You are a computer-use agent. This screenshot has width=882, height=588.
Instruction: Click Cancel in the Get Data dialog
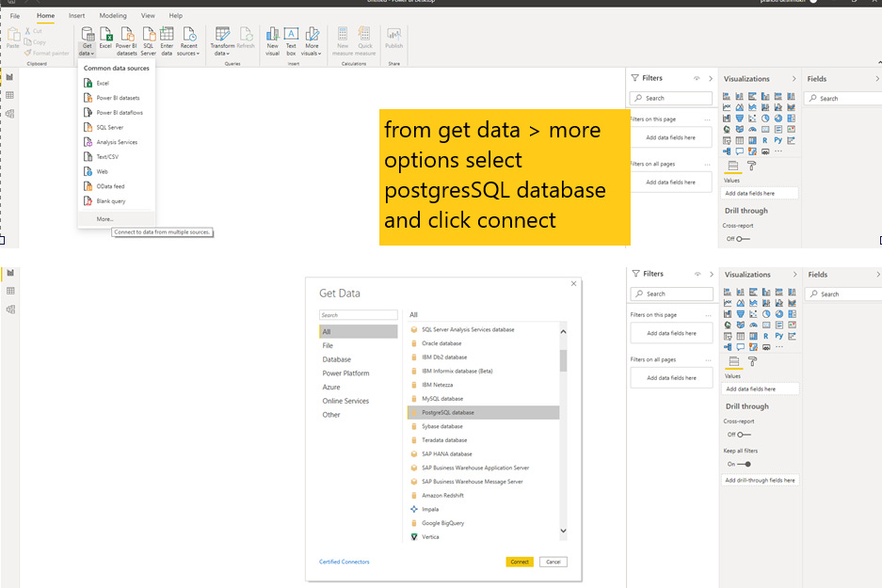(553, 562)
